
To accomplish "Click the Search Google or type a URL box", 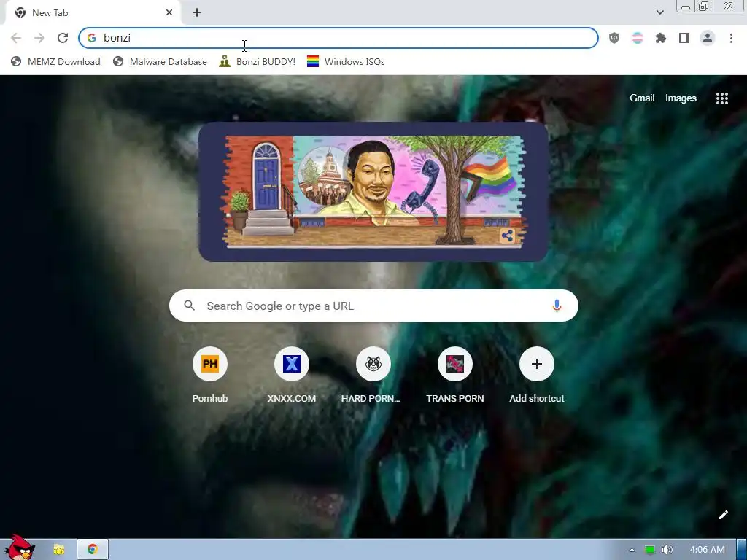I will click(x=373, y=306).
